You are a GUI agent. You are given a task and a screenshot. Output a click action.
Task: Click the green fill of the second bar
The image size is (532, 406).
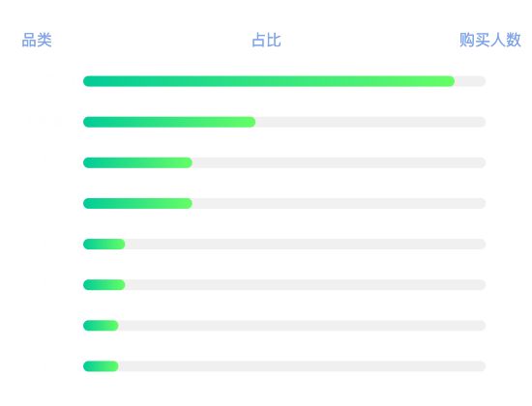pos(169,122)
